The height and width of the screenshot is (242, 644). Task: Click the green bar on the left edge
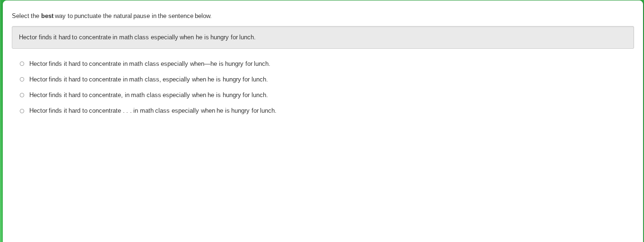click(x=1, y=121)
